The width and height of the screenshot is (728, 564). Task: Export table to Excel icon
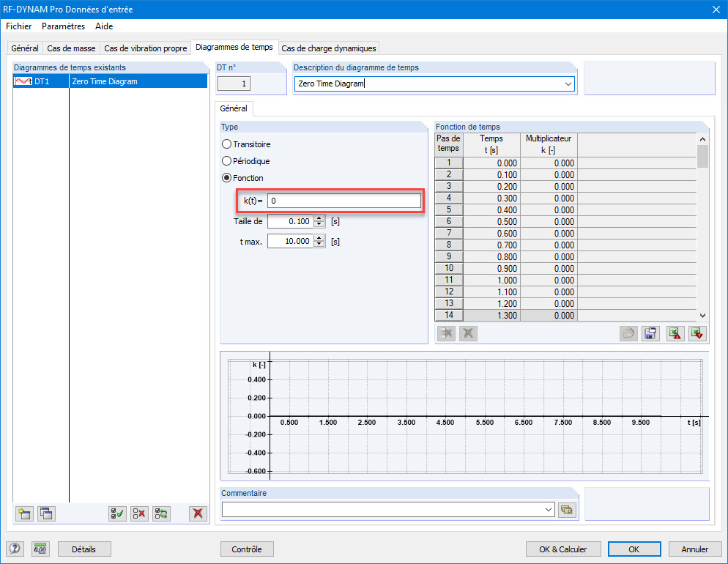(675, 333)
